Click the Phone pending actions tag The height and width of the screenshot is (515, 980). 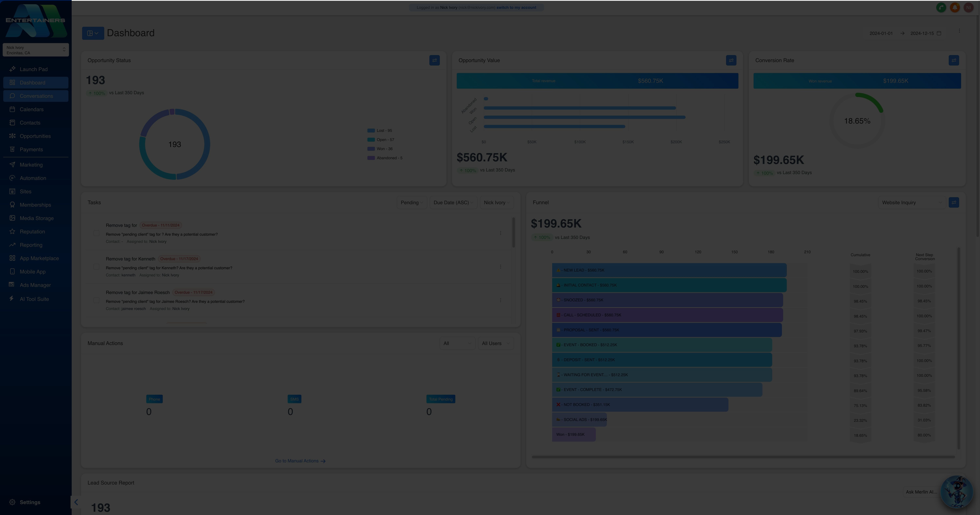[x=154, y=399]
